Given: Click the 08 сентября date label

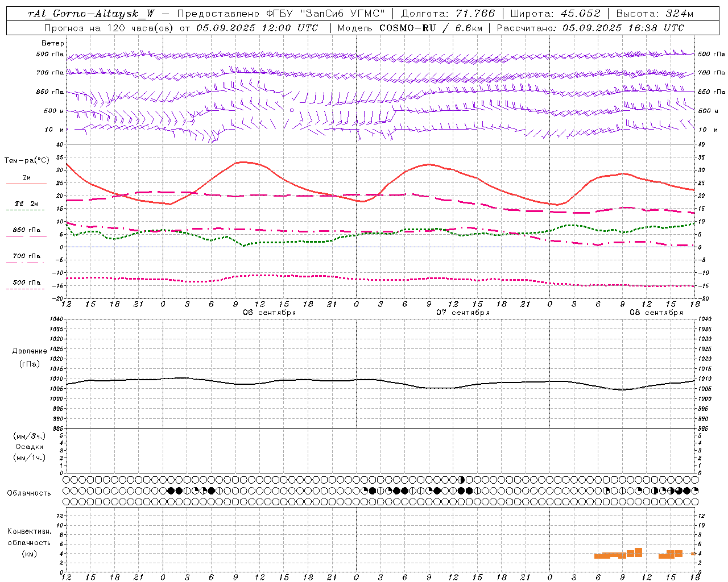Looking at the screenshot, I should click(x=656, y=313).
